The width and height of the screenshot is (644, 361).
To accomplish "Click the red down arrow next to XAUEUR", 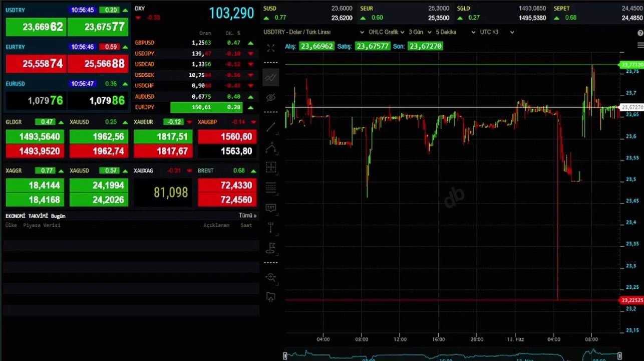I will click(x=189, y=122).
